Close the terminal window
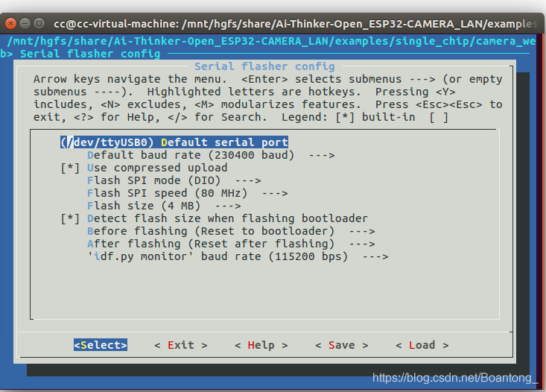Viewport: 546px width, 392px height. [10, 23]
